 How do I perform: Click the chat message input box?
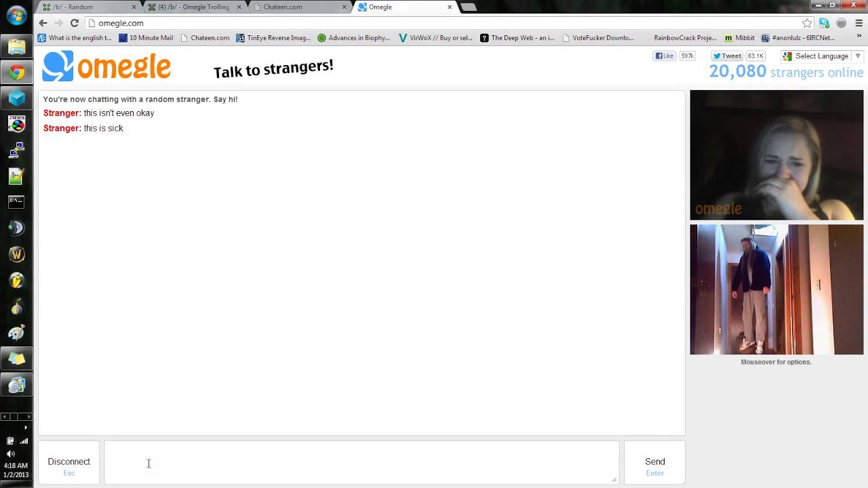pyautogui.click(x=361, y=463)
